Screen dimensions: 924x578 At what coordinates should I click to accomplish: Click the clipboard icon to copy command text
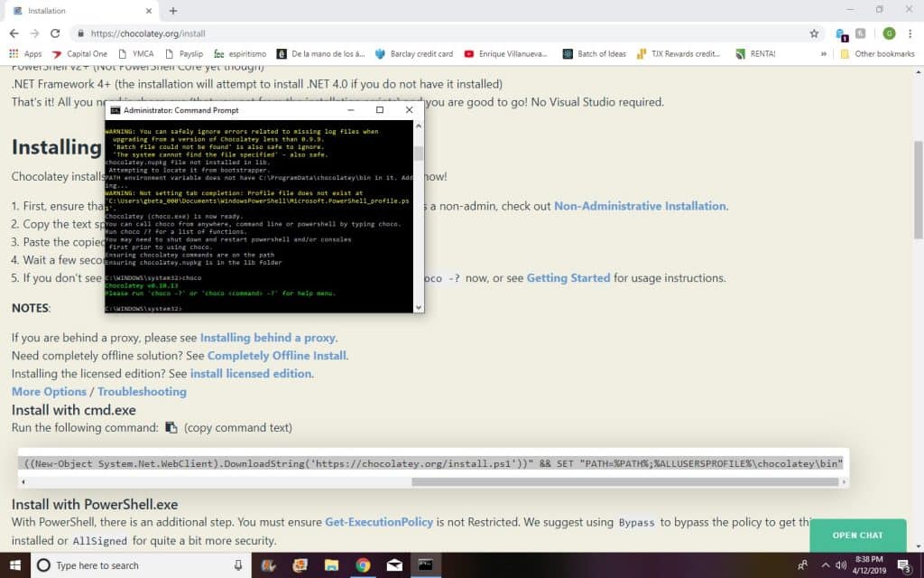tap(170, 427)
